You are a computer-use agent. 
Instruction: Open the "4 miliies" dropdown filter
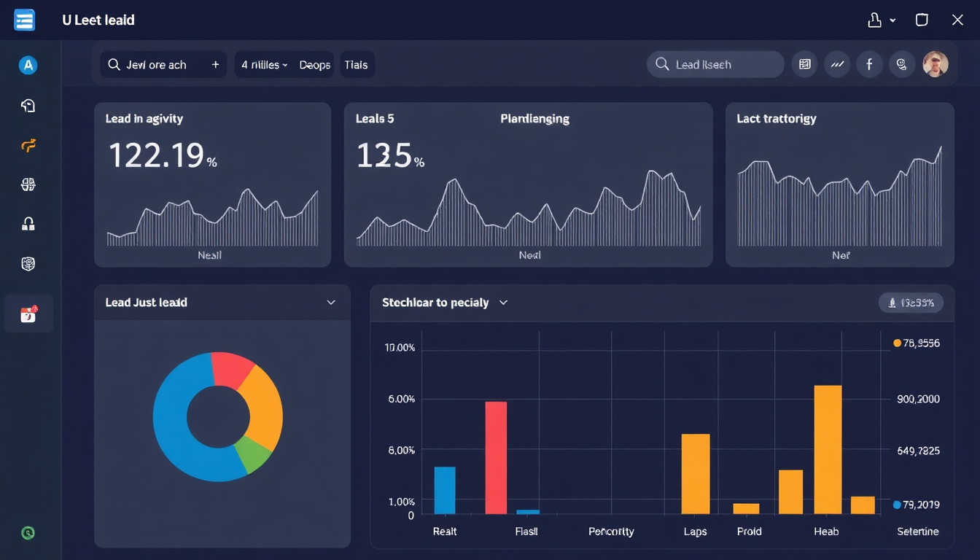point(264,65)
